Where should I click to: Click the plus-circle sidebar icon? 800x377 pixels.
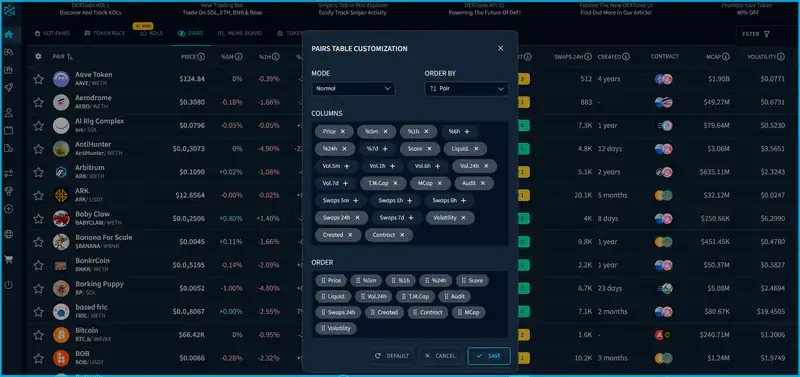click(8, 209)
